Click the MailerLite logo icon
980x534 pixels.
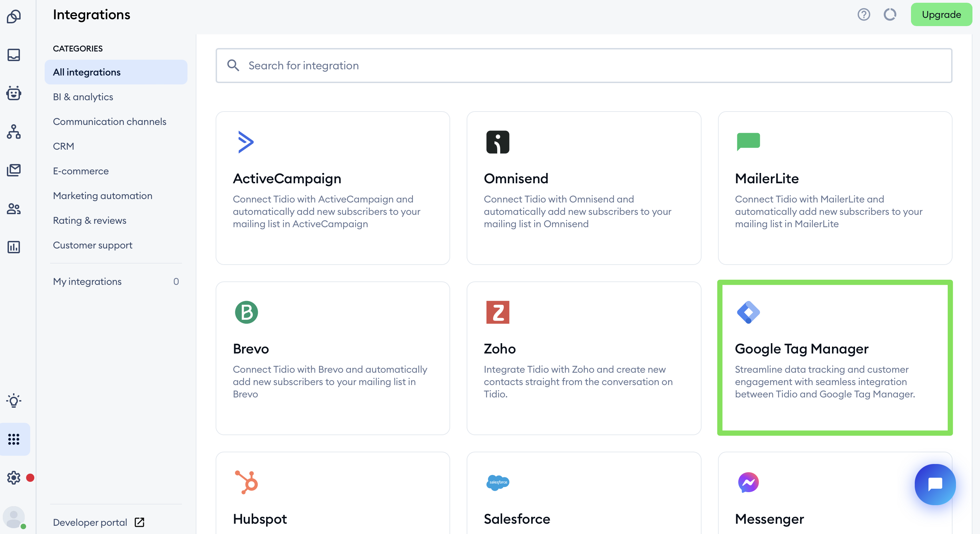pyautogui.click(x=748, y=142)
